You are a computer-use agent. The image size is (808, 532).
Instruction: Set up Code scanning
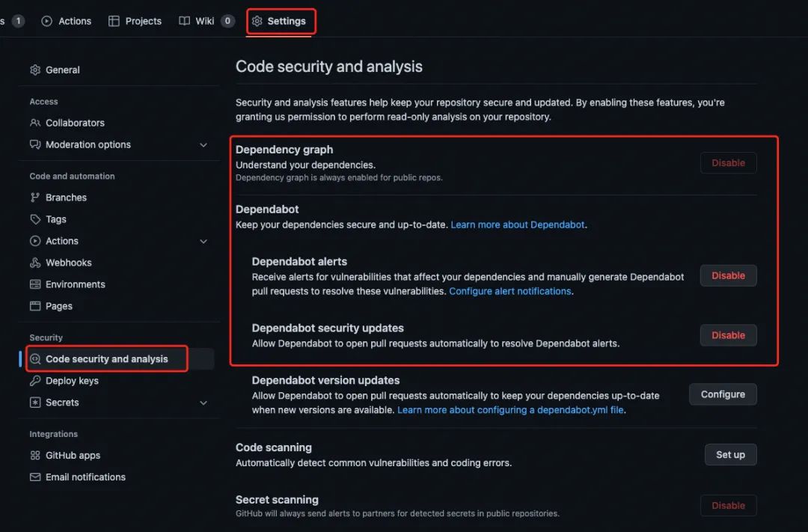(730, 454)
